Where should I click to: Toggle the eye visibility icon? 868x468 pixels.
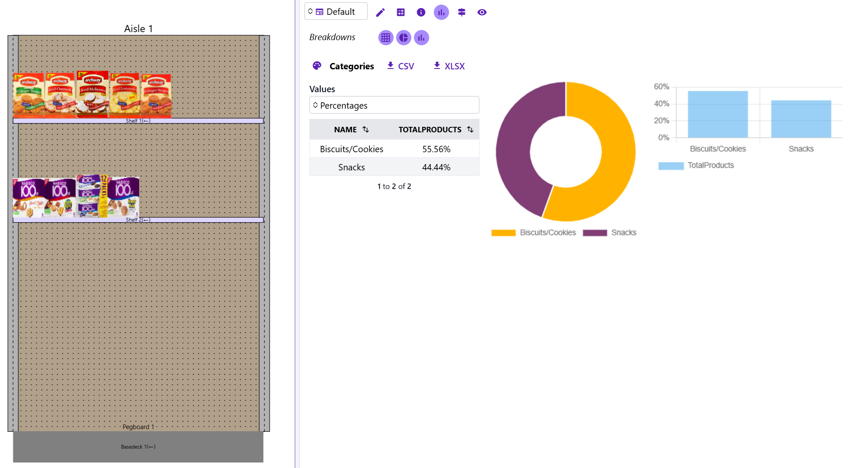pyautogui.click(x=482, y=12)
